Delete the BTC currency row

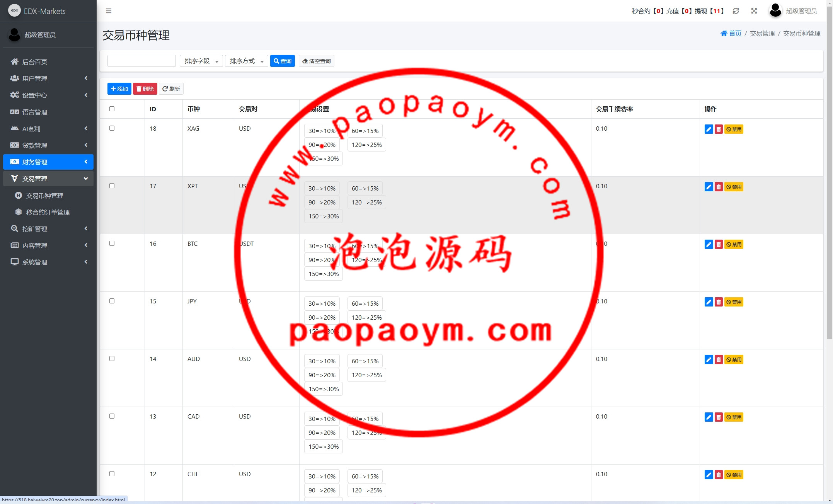[x=719, y=244]
